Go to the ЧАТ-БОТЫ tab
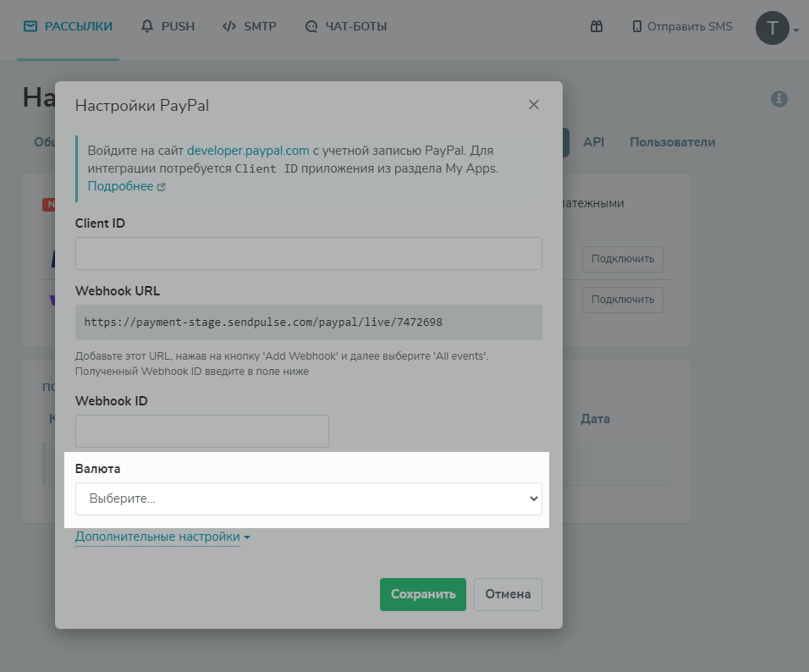 click(x=346, y=26)
